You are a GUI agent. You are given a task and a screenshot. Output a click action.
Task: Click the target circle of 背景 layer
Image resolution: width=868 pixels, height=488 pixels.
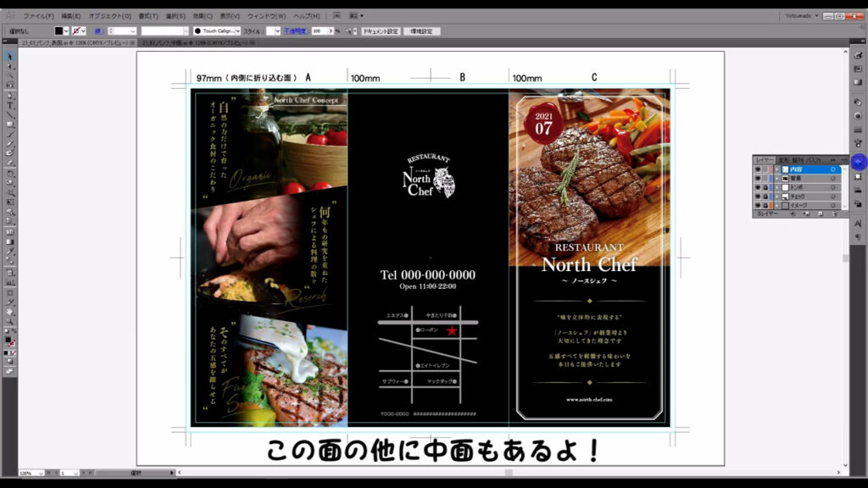833,179
